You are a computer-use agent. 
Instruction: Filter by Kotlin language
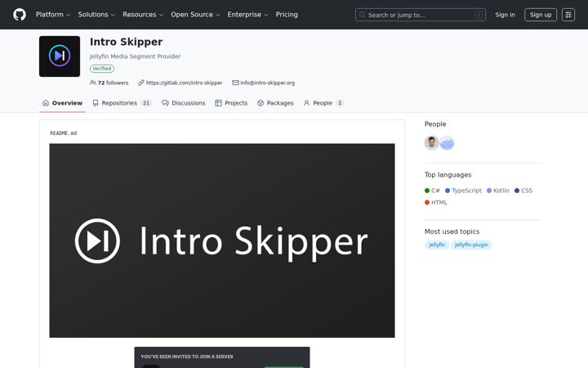tap(498, 191)
